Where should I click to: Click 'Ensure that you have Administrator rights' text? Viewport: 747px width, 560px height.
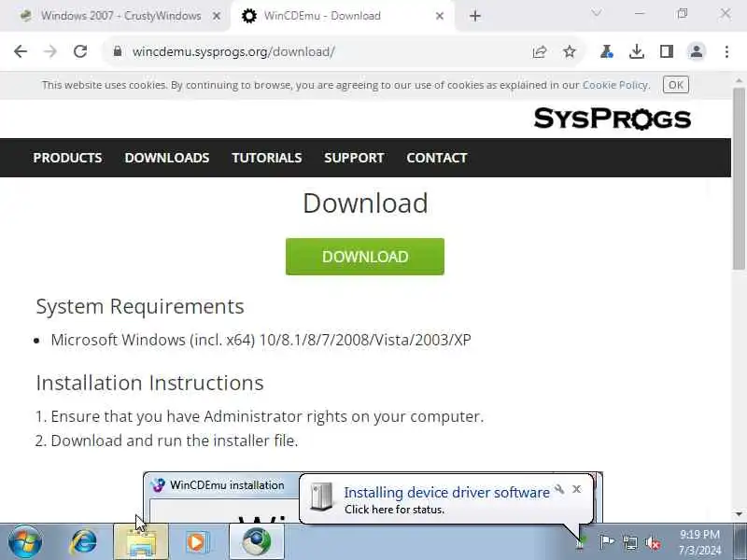tap(267, 416)
